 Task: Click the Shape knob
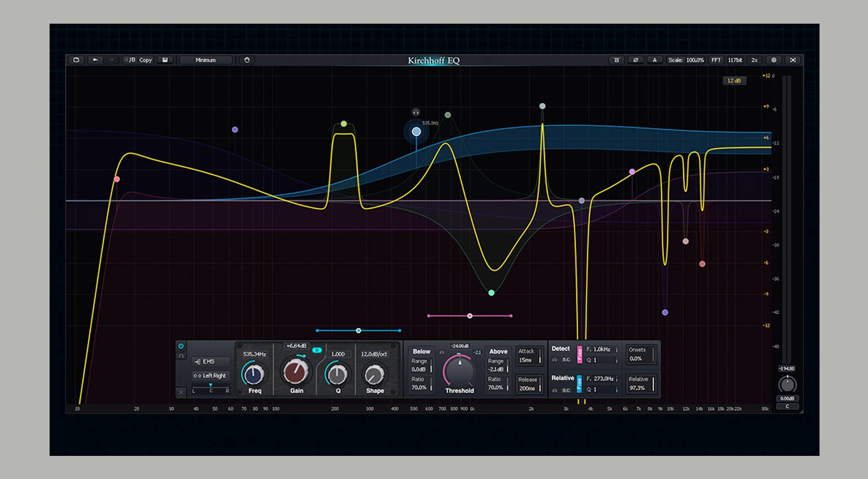(x=374, y=374)
